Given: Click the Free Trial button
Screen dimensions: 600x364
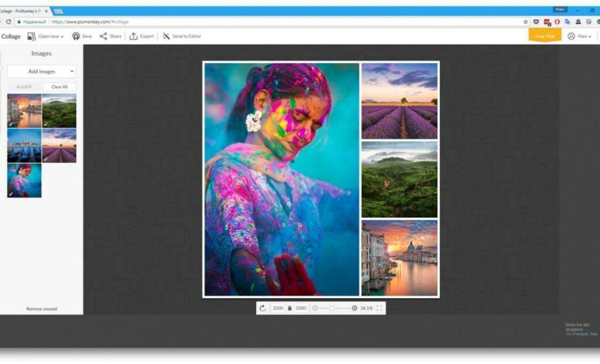Looking at the screenshot, I should (x=544, y=36).
